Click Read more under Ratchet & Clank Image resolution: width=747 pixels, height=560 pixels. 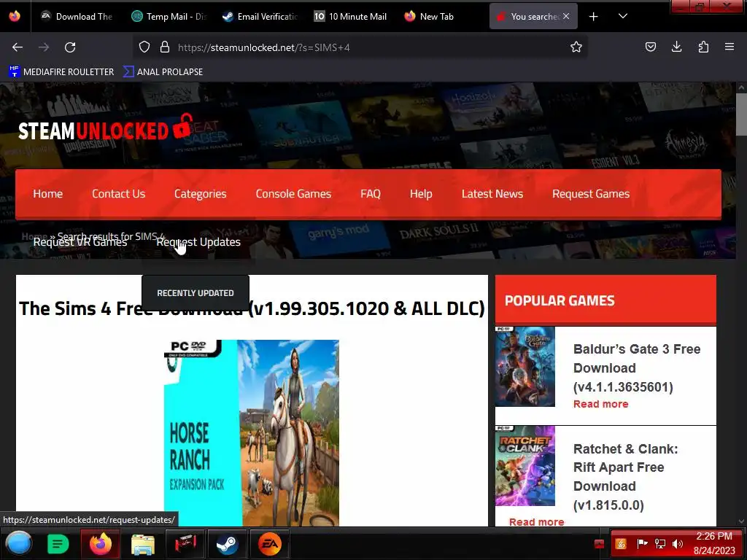(x=536, y=521)
